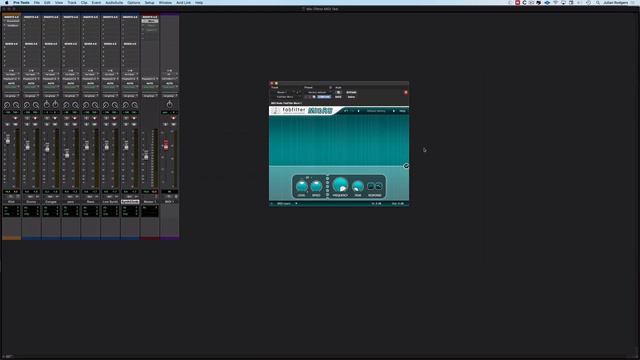Open the Apple menu
This screenshot has height=360, width=640.
(7, 2)
